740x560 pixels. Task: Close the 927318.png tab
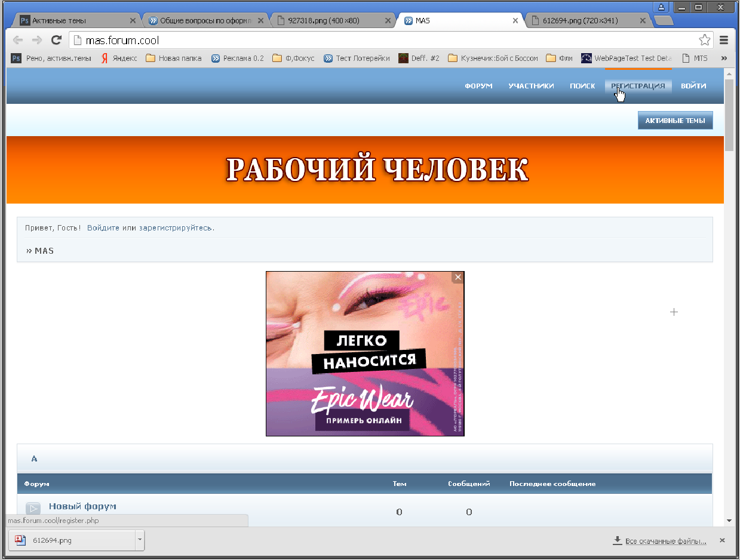pyautogui.click(x=388, y=20)
